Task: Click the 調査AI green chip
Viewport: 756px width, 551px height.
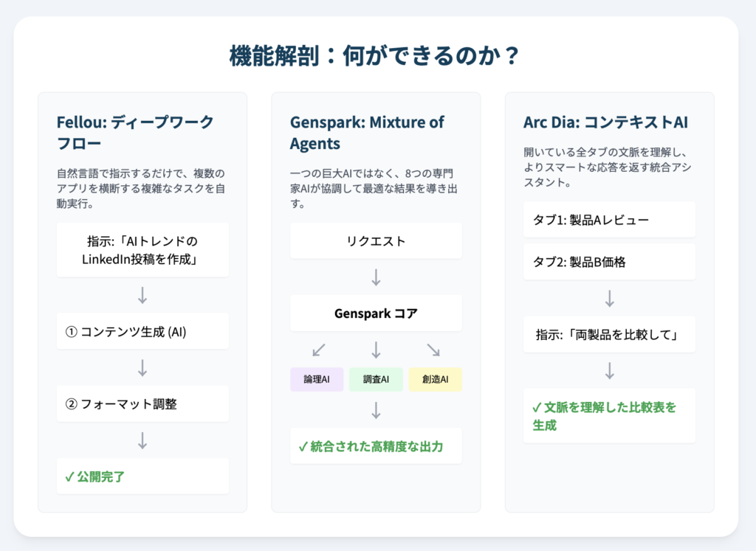Action: coord(376,379)
